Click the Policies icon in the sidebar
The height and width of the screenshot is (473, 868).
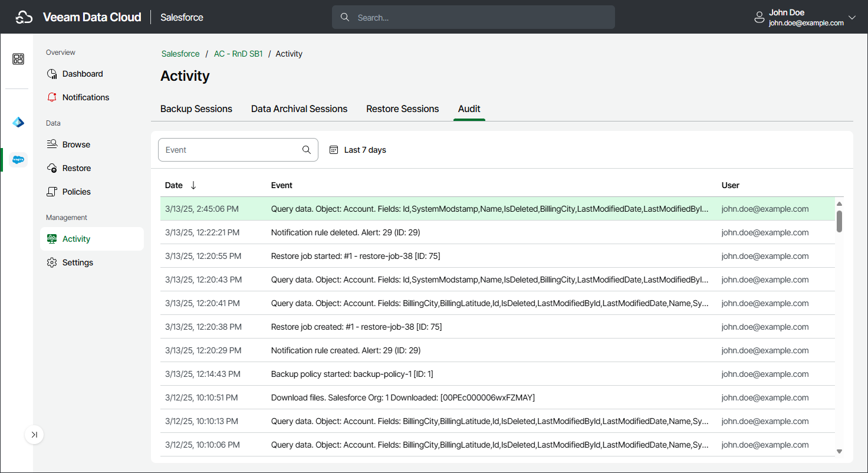pos(52,192)
